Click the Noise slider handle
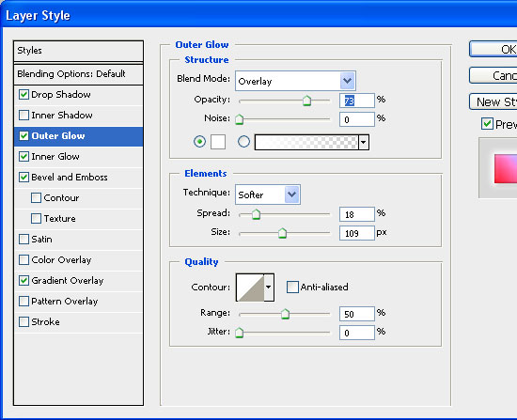The width and height of the screenshot is (517, 420). coord(240,119)
